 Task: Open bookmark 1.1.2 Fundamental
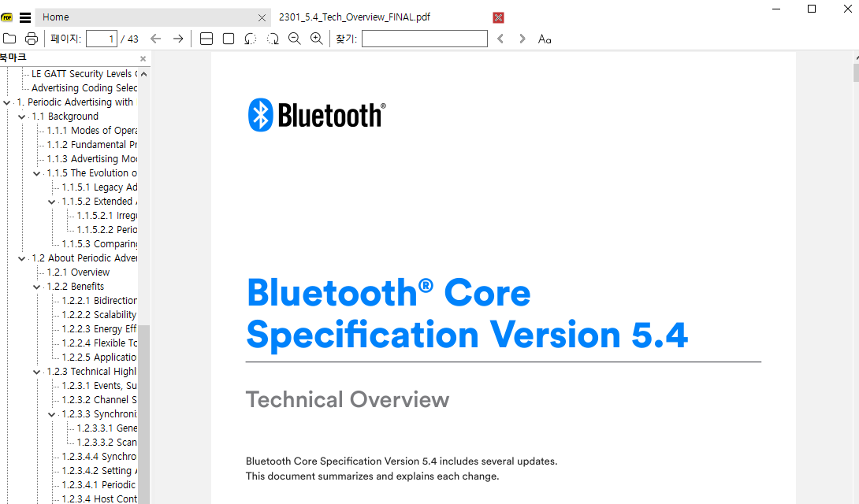click(91, 144)
